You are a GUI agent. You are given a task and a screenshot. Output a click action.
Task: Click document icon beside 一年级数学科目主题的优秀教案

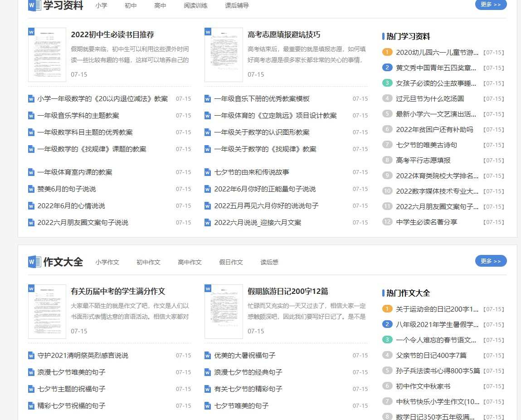coord(31,132)
